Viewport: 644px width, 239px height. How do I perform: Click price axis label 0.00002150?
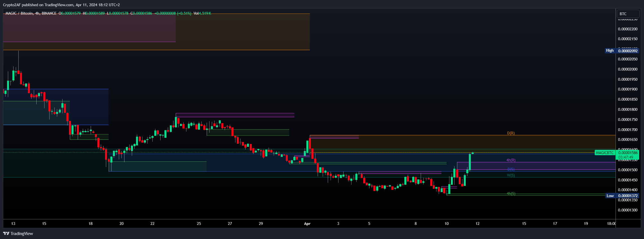[x=628, y=39]
